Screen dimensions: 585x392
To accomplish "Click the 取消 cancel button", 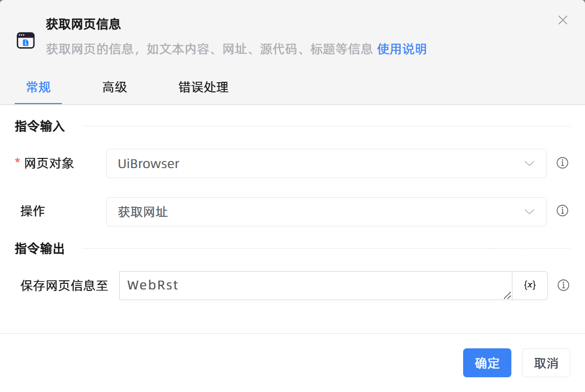I will click(x=546, y=363).
